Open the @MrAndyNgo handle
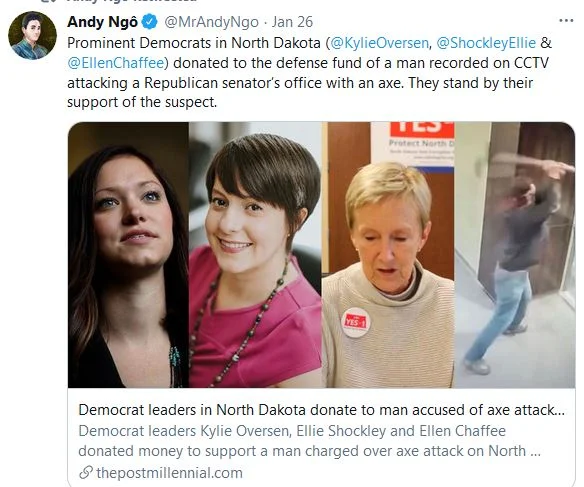 click(x=211, y=22)
